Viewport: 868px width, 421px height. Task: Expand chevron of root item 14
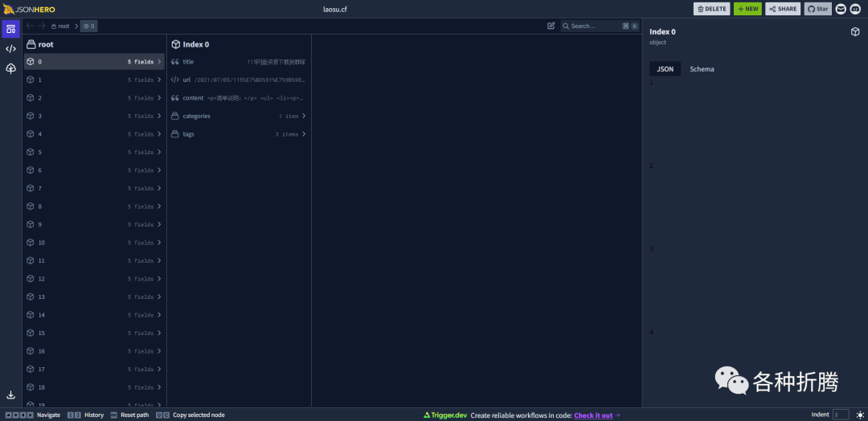point(159,315)
